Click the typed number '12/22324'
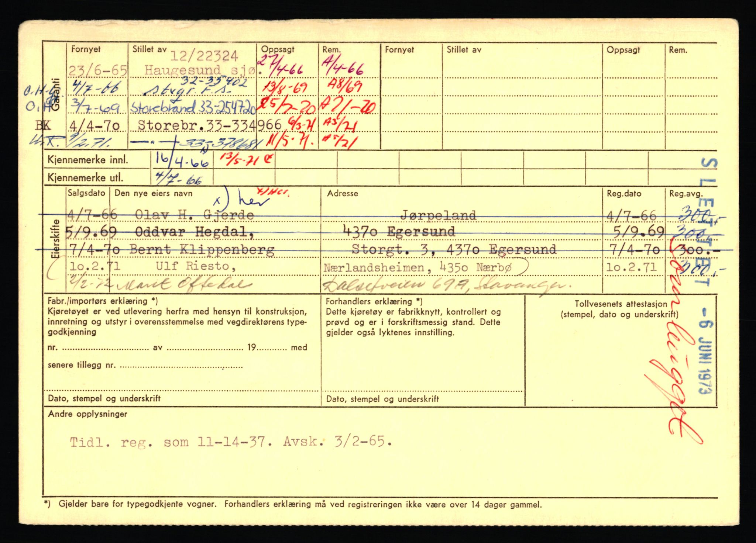The width and height of the screenshot is (756, 543). click(x=204, y=56)
